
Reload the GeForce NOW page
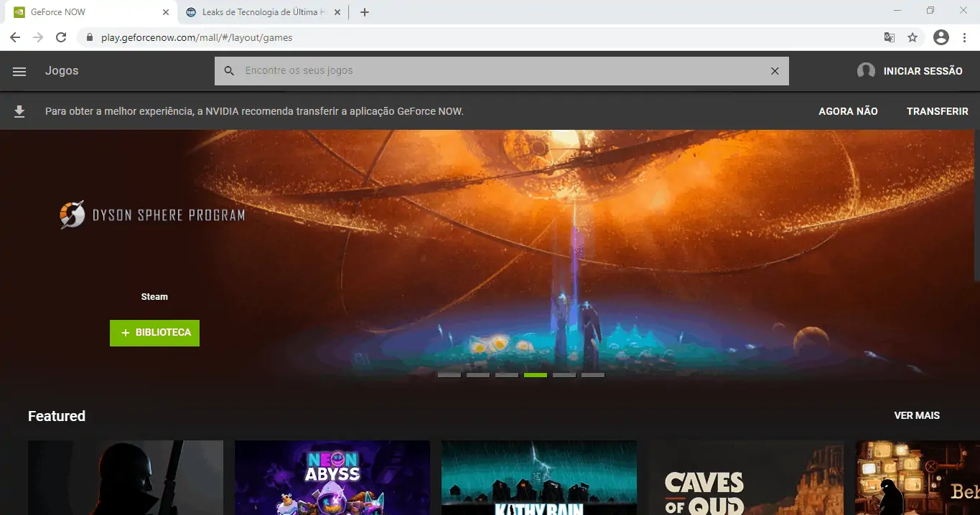[61, 37]
